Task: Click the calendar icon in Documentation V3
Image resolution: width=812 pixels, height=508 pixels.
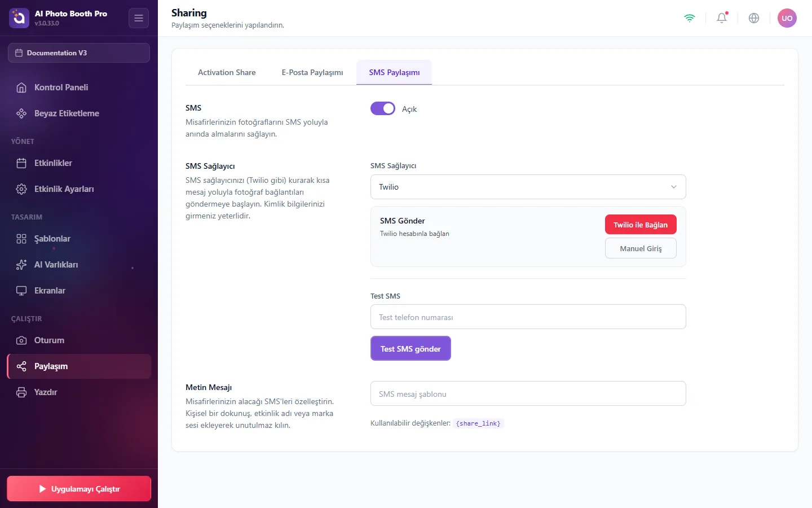Action: [x=19, y=53]
